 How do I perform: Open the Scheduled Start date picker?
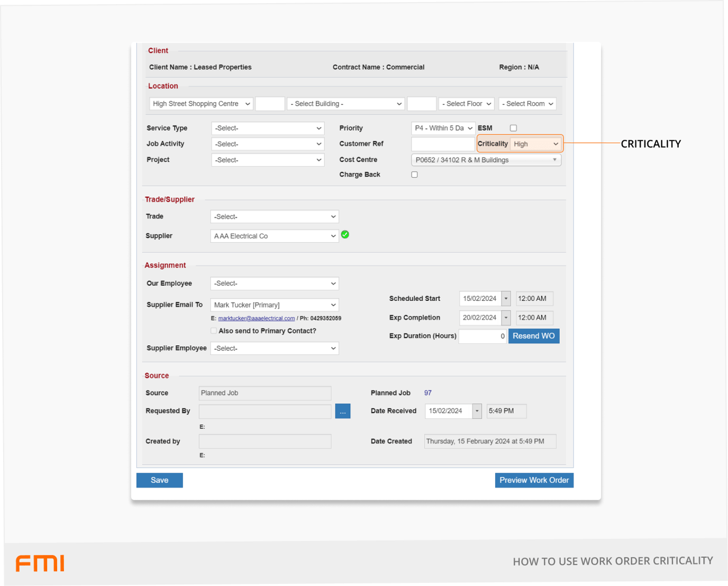point(505,298)
